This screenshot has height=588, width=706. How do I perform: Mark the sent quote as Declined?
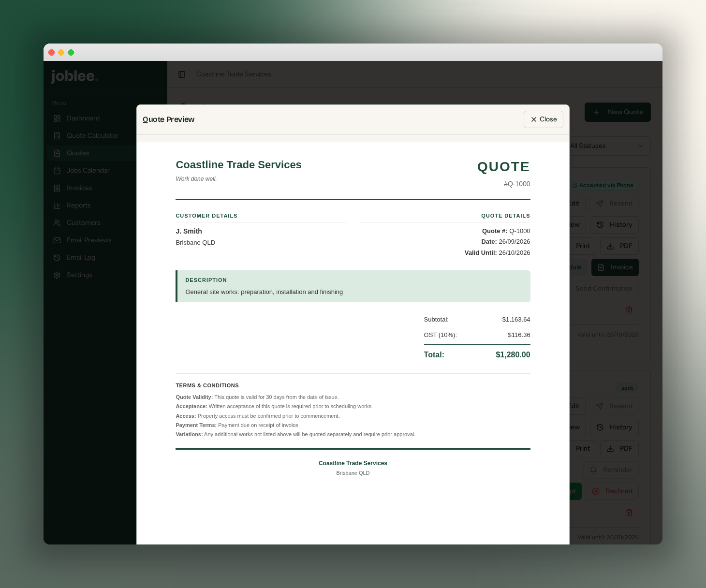click(x=612, y=491)
